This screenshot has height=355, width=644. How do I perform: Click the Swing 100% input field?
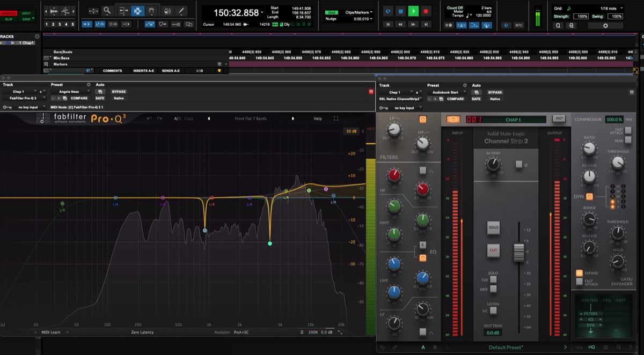(x=616, y=16)
